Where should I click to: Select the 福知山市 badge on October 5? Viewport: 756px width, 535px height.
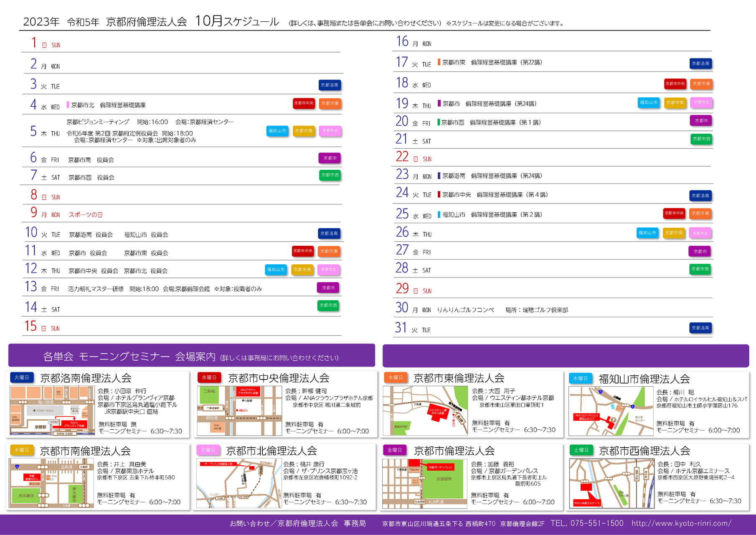click(x=277, y=131)
